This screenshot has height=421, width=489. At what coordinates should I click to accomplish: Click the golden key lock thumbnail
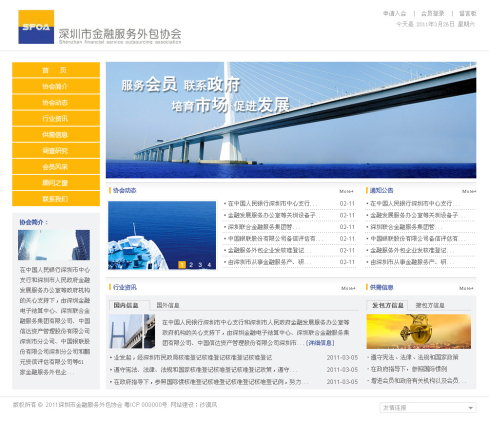[x=419, y=331]
